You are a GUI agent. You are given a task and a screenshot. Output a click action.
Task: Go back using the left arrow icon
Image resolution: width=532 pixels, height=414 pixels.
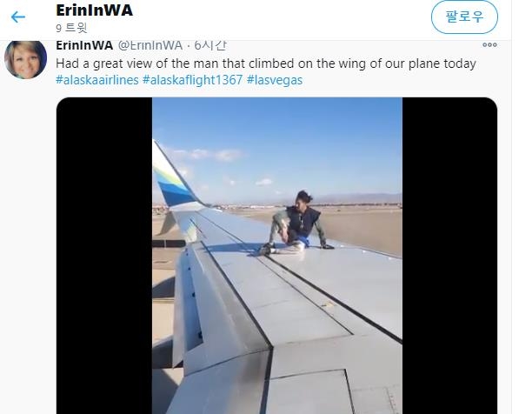click(x=18, y=17)
